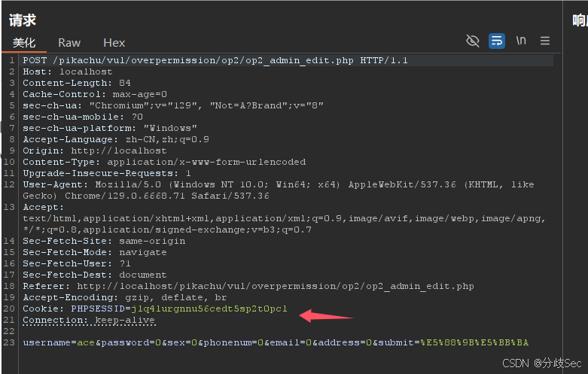Click the Sec-Fetch-Site: same-origin line

(x=104, y=241)
